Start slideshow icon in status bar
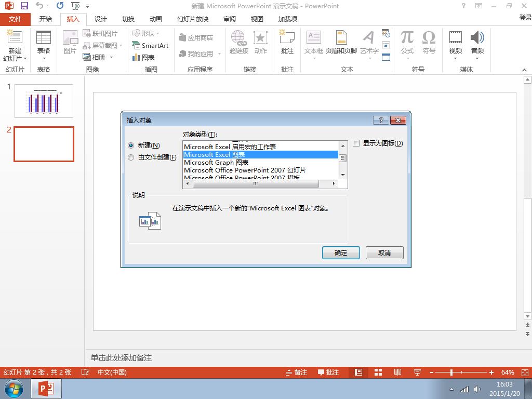The width and height of the screenshot is (532, 399). [417, 372]
